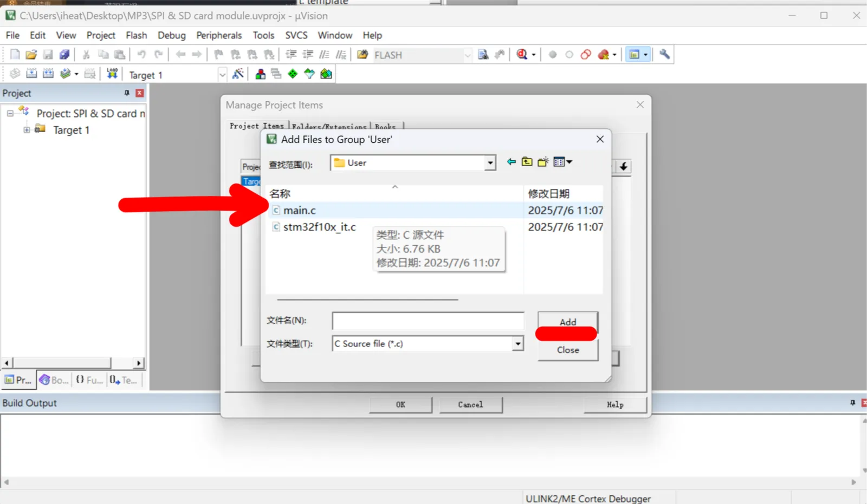The image size is (867, 504).
Task: Click the file name input field
Action: tap(428, 320)
